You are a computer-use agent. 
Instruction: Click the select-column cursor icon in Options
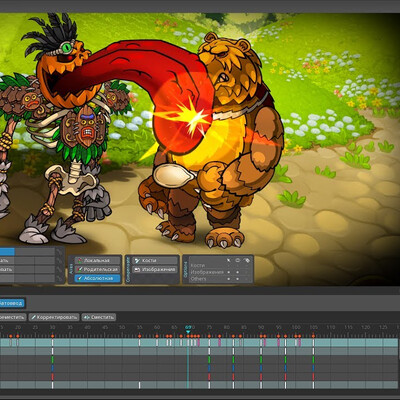pyautogui.click(x=229, y=260)
